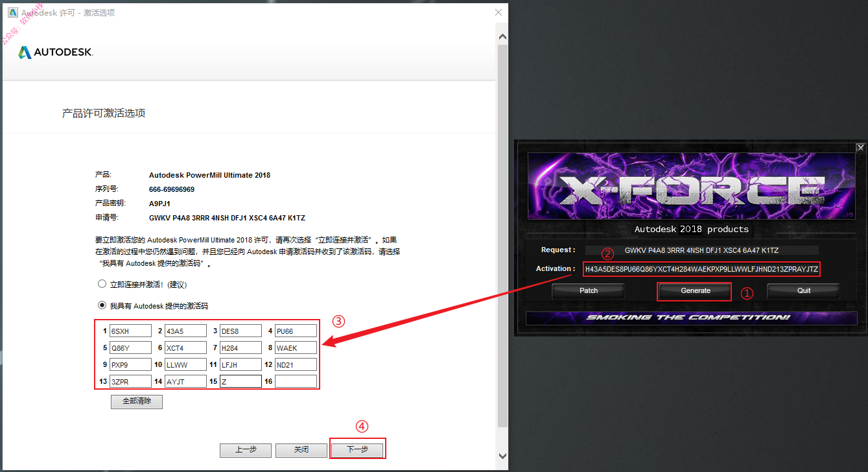868x472 pixels.
Task: Click activation code field 6 containing XCT4
Action: pos(185,348)
